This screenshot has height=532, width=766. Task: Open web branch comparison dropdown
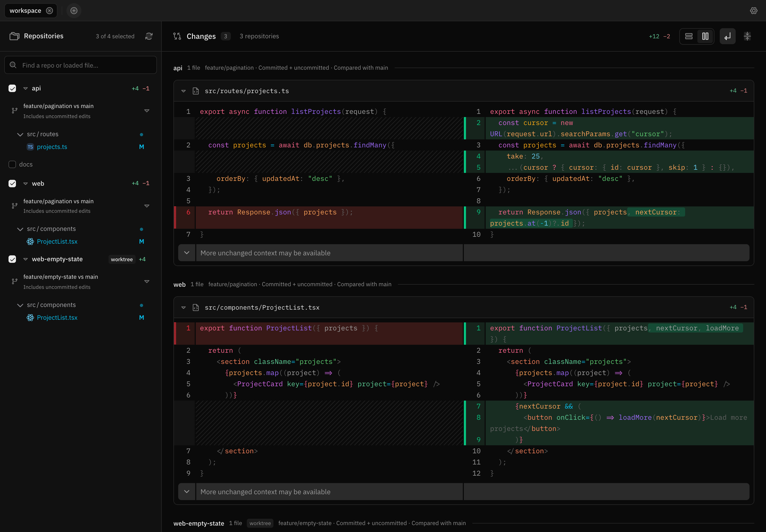147,206
